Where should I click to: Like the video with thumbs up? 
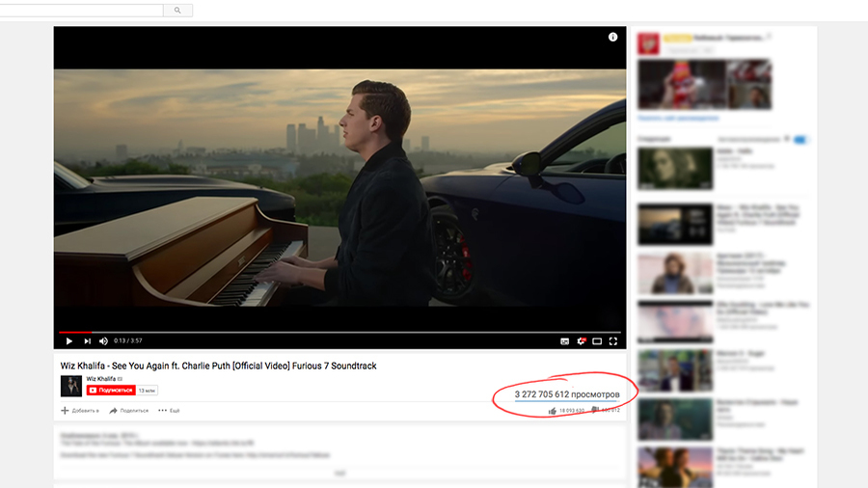[553, 411]
